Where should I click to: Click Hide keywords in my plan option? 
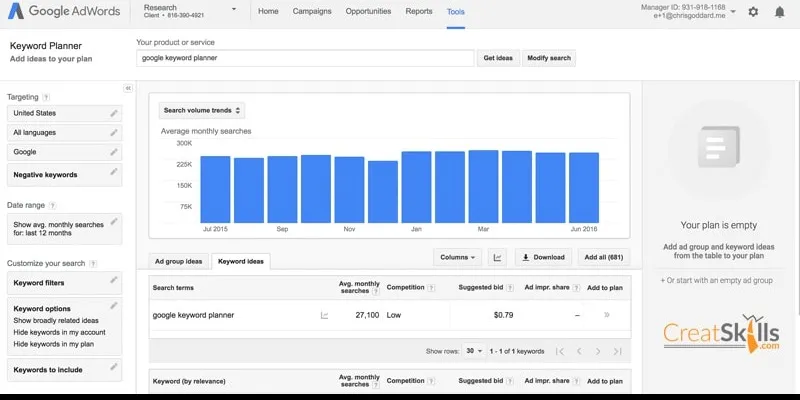pos(54,344)
